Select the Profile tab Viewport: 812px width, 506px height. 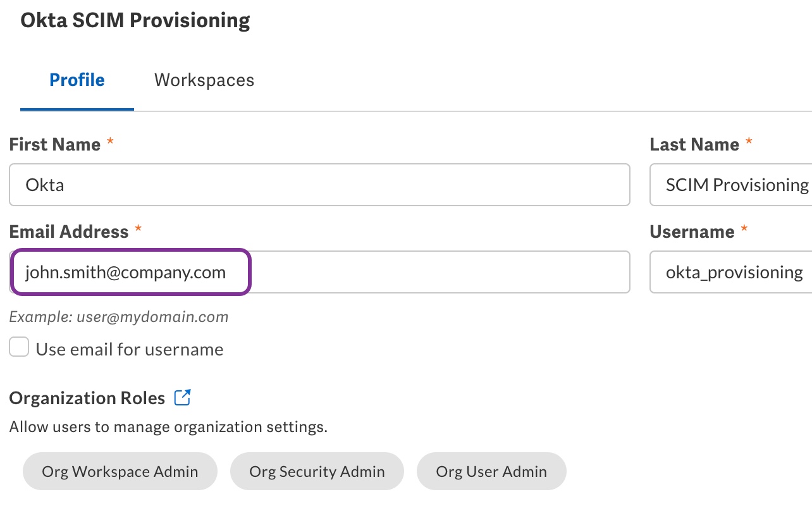[x=77, y=80]
